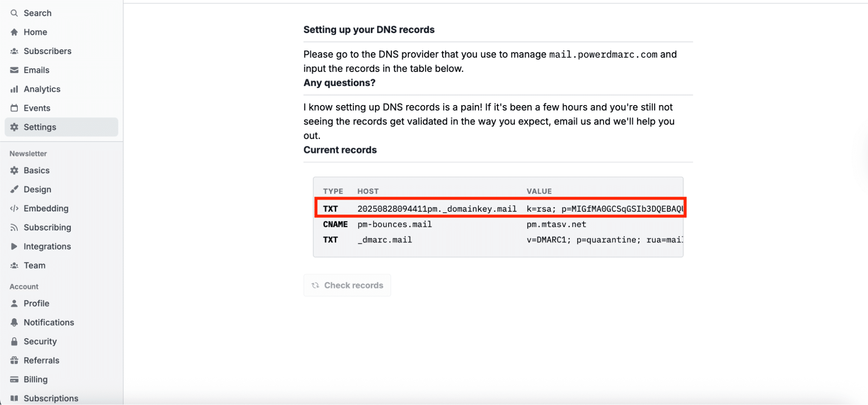This screenshot has width=868, height=405.
Task: Click the Security lock icon
Action: pos(14,342)
